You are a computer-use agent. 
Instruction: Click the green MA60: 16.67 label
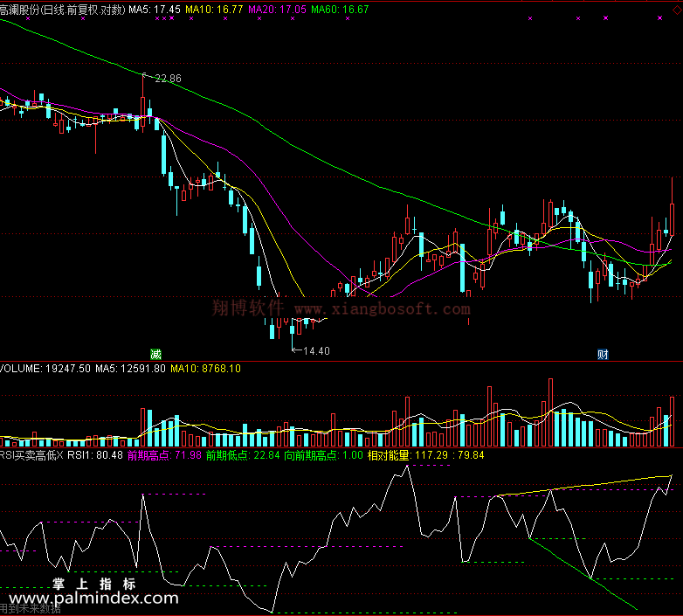340,10
